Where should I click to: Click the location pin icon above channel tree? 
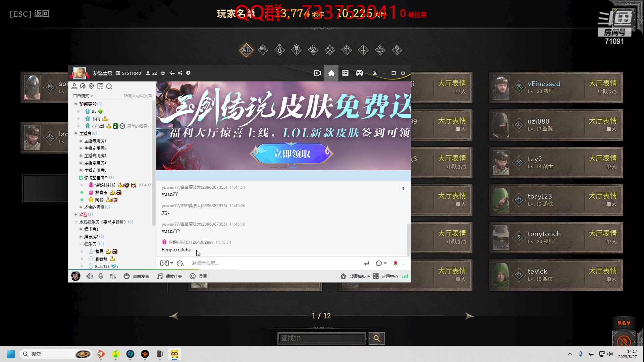click(91, 86)
